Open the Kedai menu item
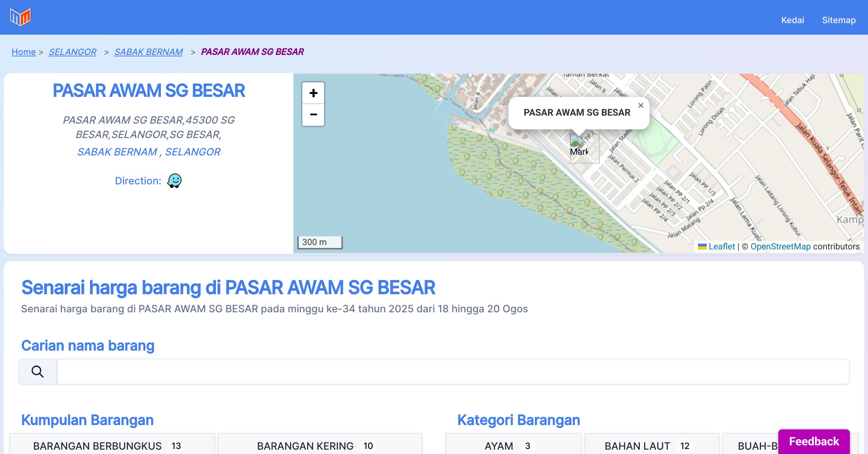This screenshot has width=868, height=454. 792,20
